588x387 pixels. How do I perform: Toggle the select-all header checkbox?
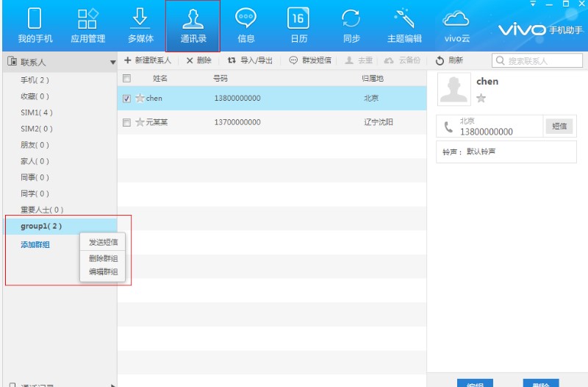coord(126,78)
